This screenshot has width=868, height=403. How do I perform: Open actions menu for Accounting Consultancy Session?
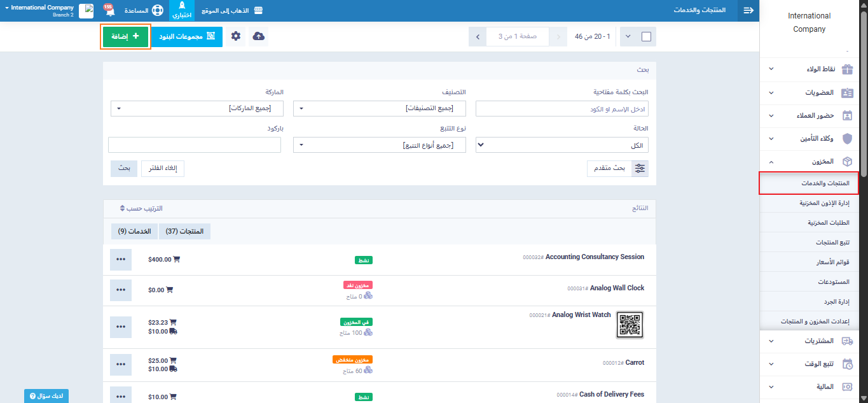tap(121, 260)
